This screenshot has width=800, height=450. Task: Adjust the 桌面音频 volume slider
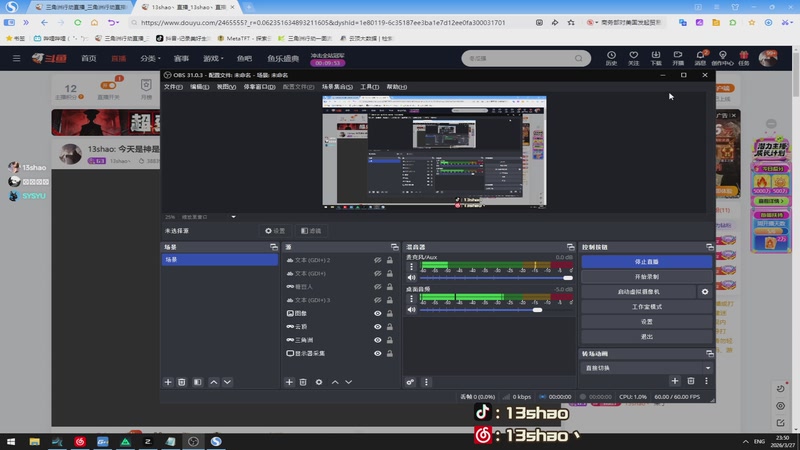pyautogui.click(x=496, y=310)
